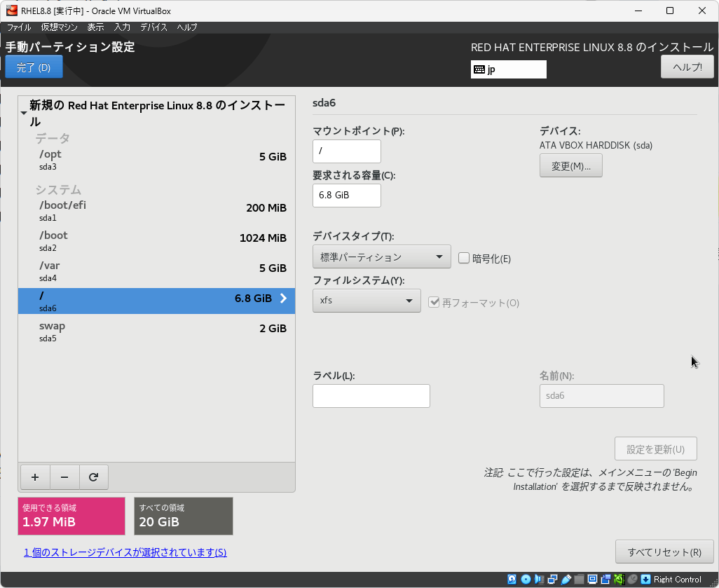
Task: Click the jp keyboard layout indicator
Action: tap(509, 69)
